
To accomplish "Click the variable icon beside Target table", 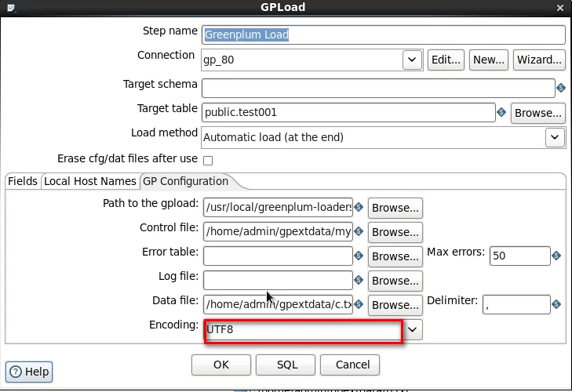I will tap(501, 112).
